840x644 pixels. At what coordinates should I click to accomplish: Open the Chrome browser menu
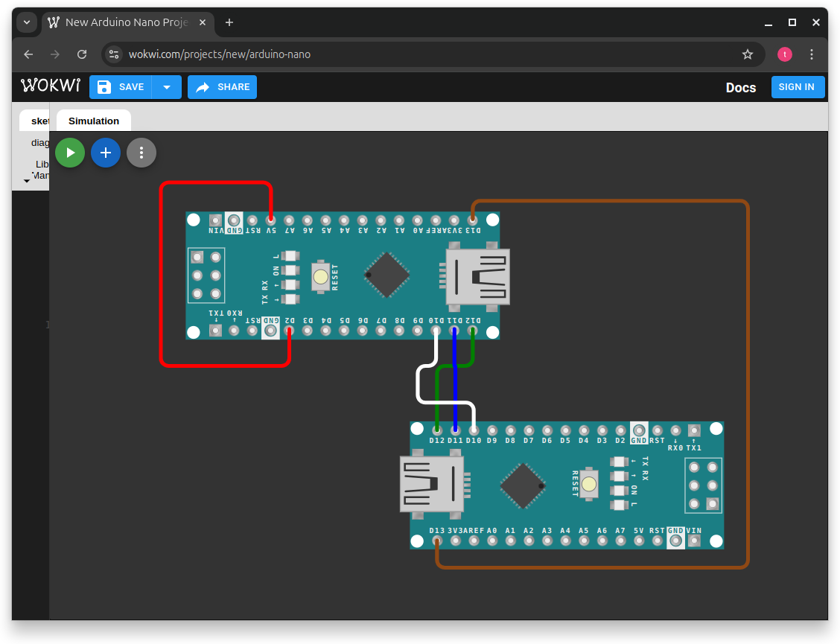812,54
